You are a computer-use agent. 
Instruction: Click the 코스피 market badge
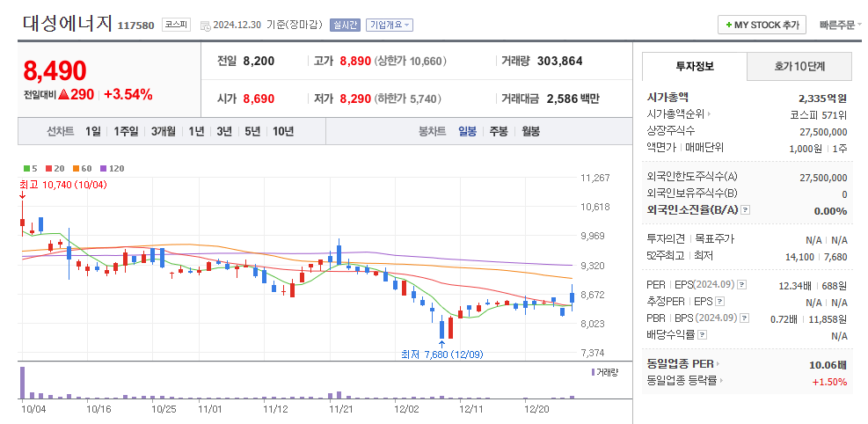pyautogui.click(x=177, y=25)
